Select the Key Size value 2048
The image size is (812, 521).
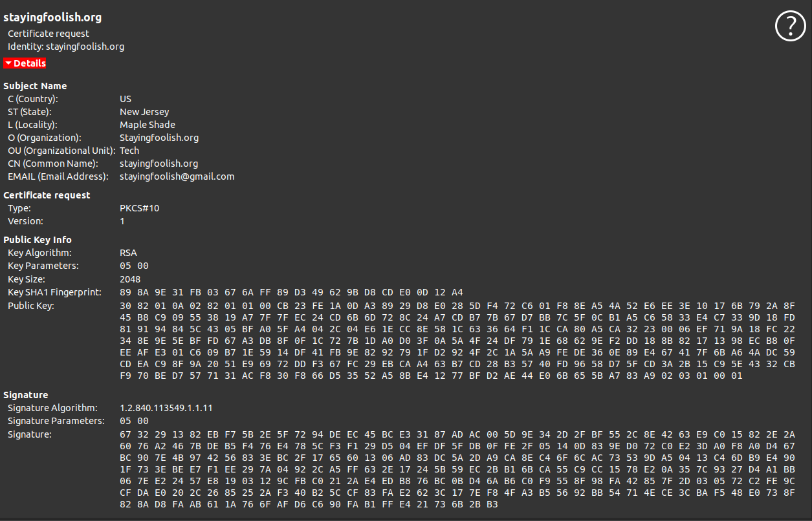point(130,279)
